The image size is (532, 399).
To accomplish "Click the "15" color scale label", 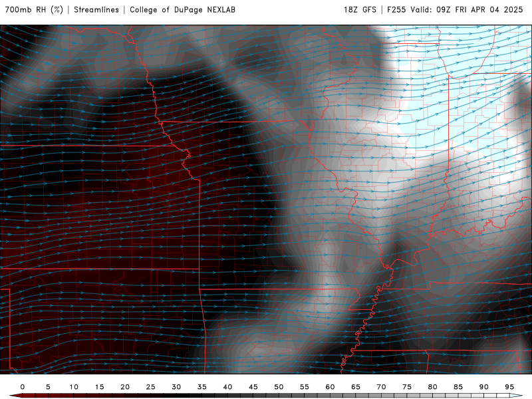I will (99, 387).
